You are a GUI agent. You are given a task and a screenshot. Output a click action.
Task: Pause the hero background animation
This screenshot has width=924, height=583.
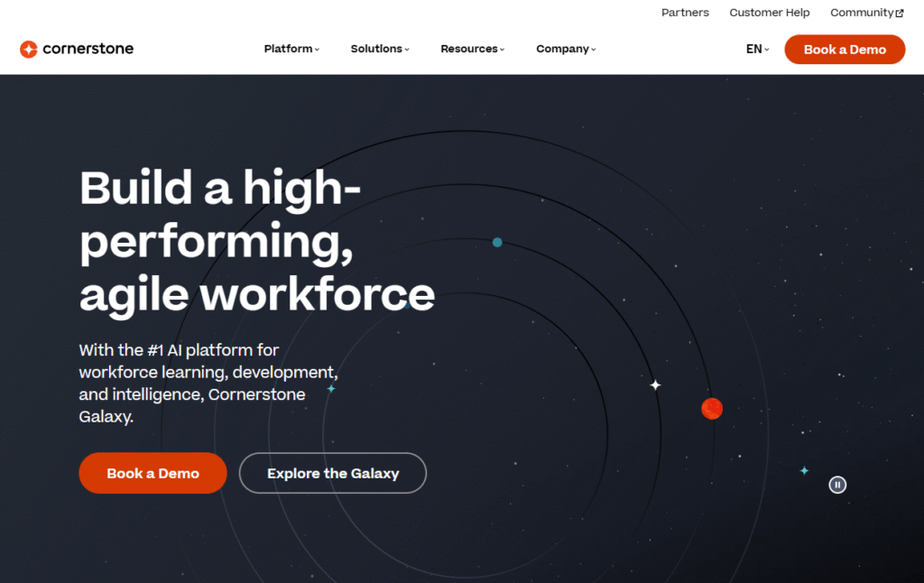pyautogui.click(x=837, y=485)
